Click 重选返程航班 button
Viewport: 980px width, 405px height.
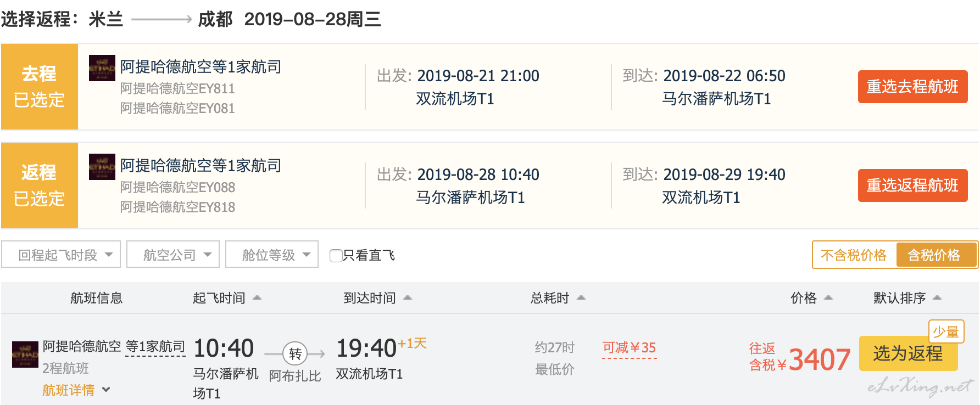coord(912,185)
